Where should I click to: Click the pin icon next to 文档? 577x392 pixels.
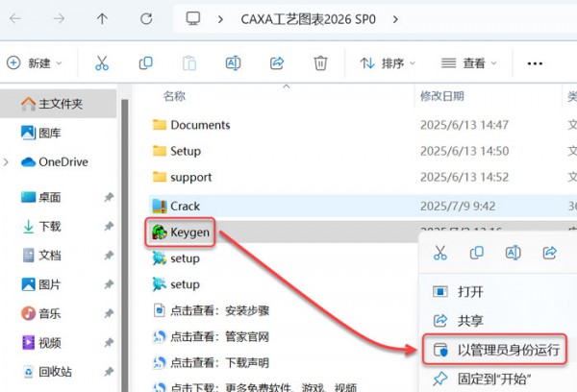coord(109,256)
